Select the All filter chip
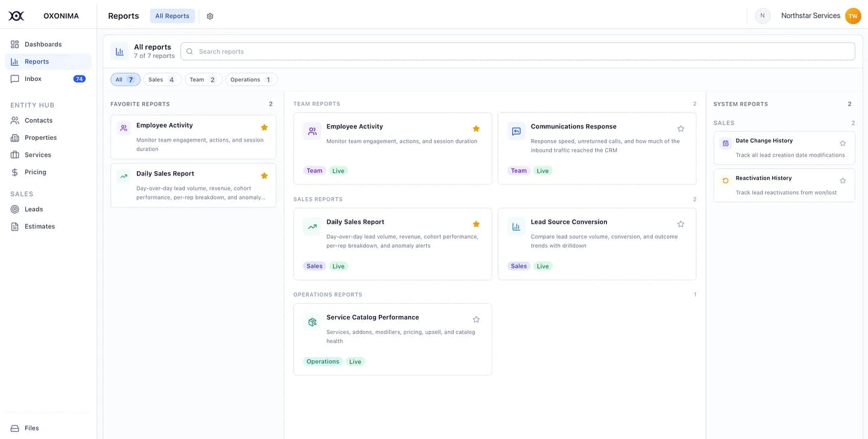This screenshot has width=868, height=439. point(125,80)
